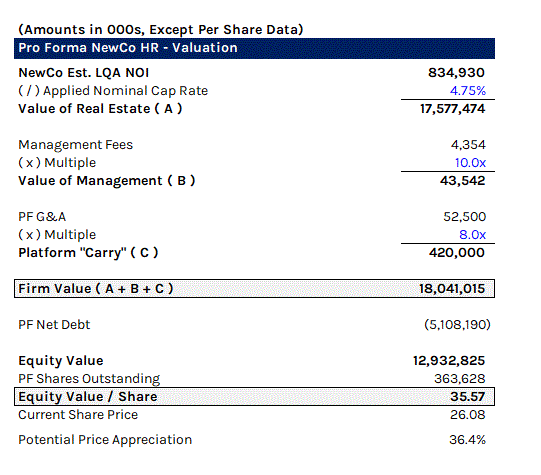Click the Equity Value / Share 35.57
The width and height of the screenshot is (541, 475).
[467, 397]
